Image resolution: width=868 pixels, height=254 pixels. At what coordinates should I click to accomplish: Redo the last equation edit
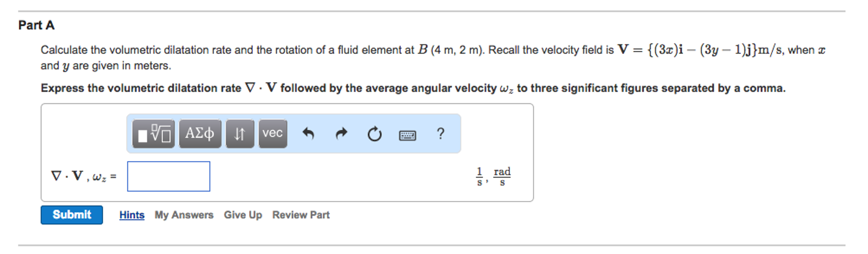[x=341, y=134]
